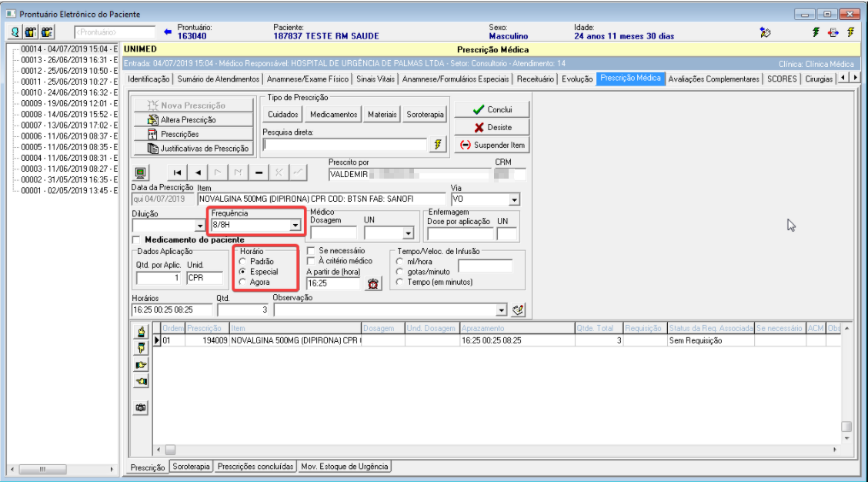
Task: Click the third toolbar icon with people and folder
Action: pos(47,32)
